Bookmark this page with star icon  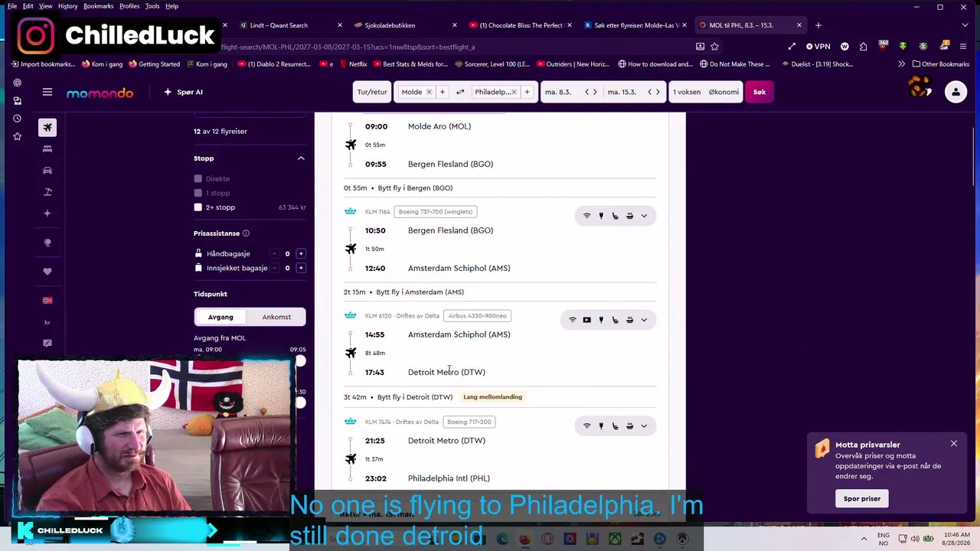[x=714, y=47]
